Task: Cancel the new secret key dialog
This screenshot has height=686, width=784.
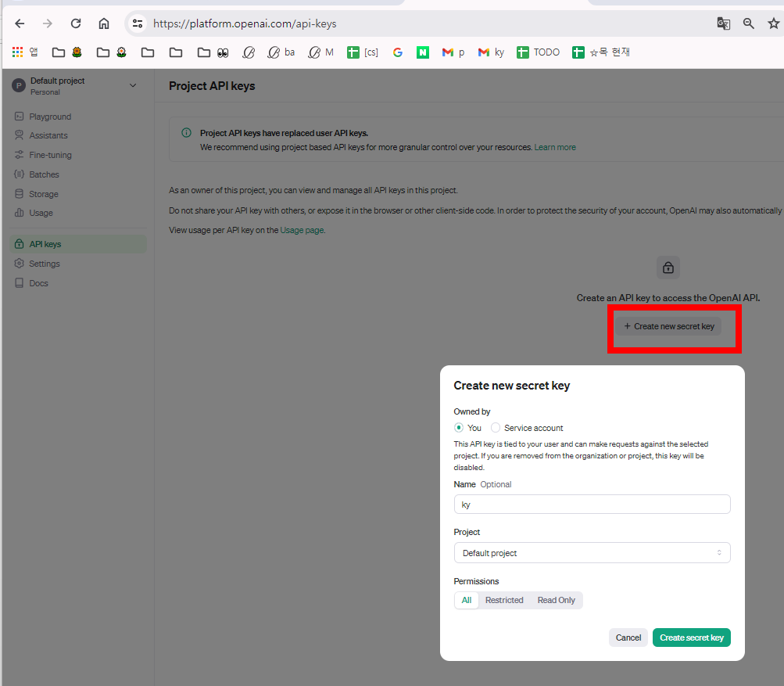Action: [x=628, y=638]
